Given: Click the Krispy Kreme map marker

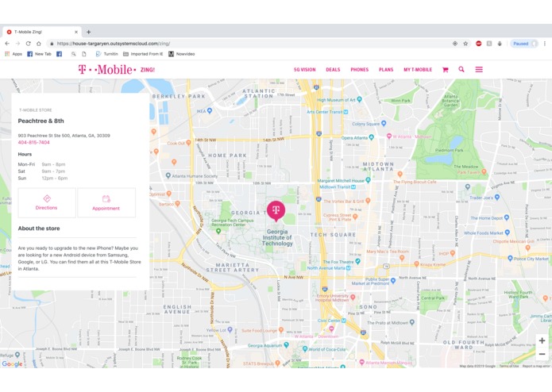Looking at the screenshot, I should (x=416, y=263).
